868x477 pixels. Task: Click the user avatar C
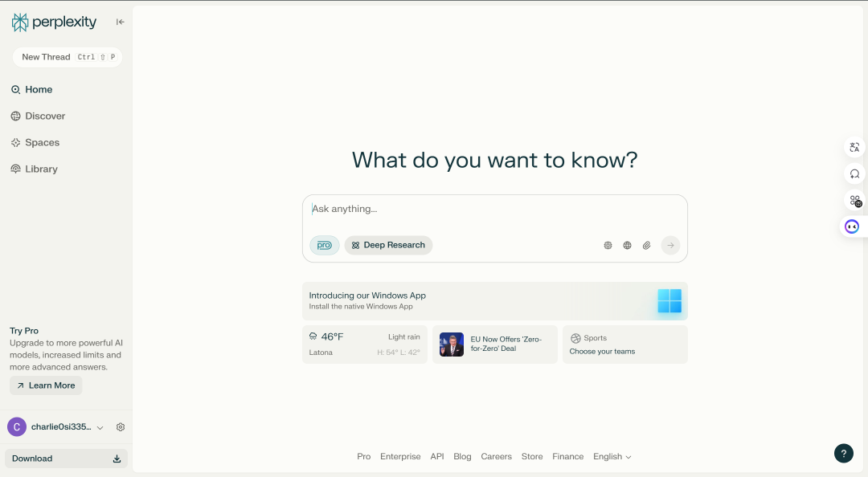[17, 427]
